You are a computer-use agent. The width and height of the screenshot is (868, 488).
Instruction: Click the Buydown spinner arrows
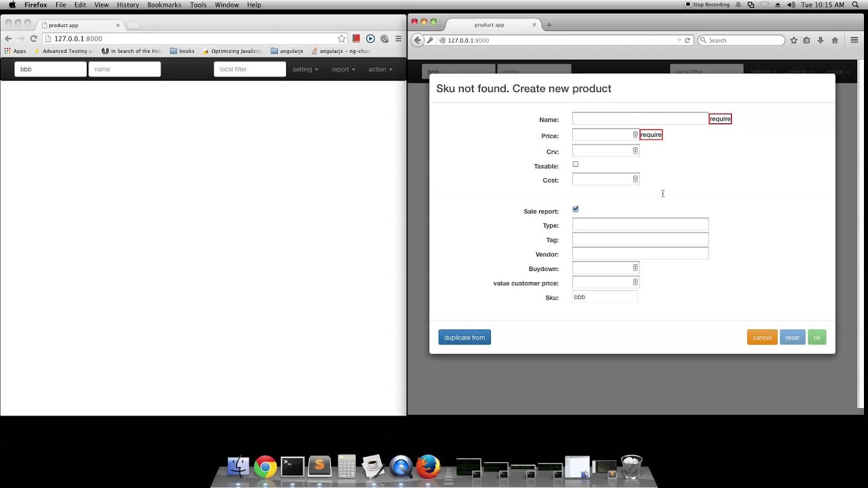click(x=635, y=268)
